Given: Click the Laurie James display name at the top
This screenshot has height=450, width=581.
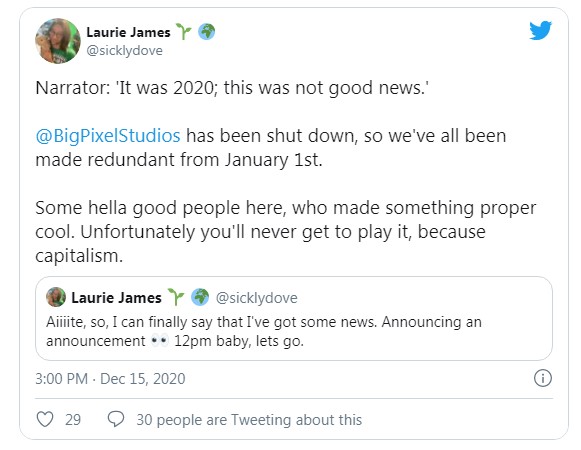Looking at the screenshot, I should (128, 32).
